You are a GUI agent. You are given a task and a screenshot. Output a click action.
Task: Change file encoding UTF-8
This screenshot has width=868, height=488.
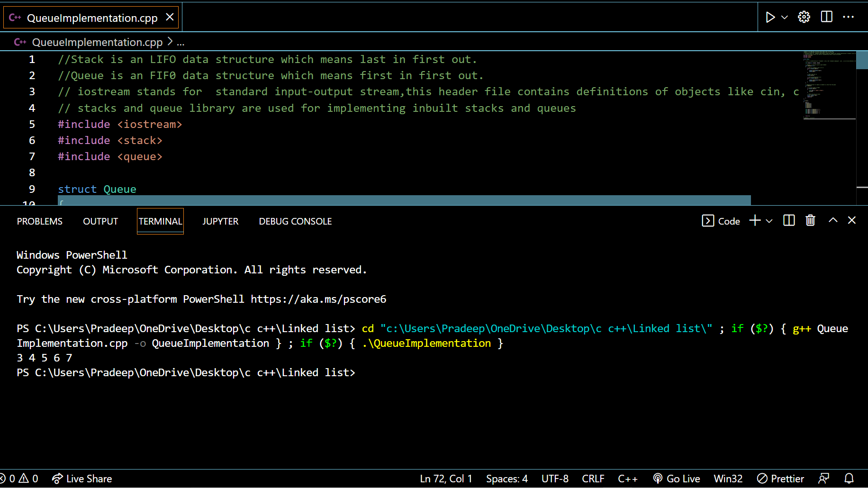555,479
